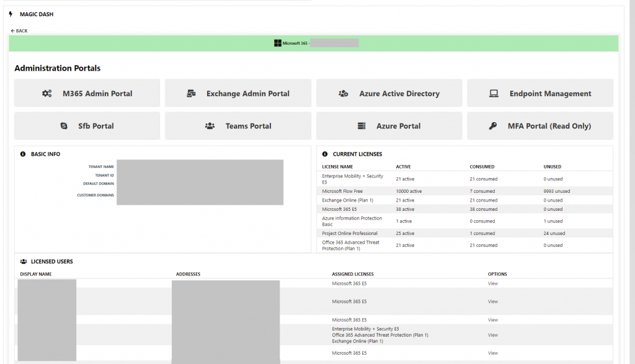Select the Administration Portals heading

tap(58, 68)
